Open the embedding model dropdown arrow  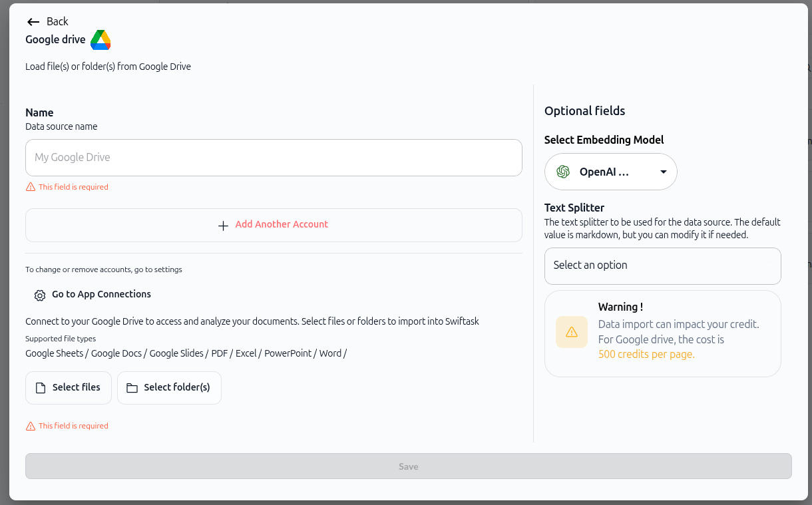tap(663, 172)
